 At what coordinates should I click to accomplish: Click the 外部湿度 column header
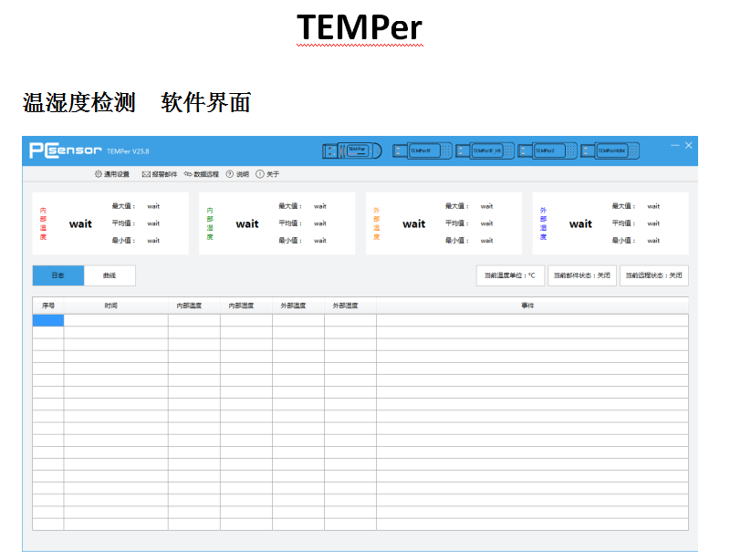[x=350, y=306]
